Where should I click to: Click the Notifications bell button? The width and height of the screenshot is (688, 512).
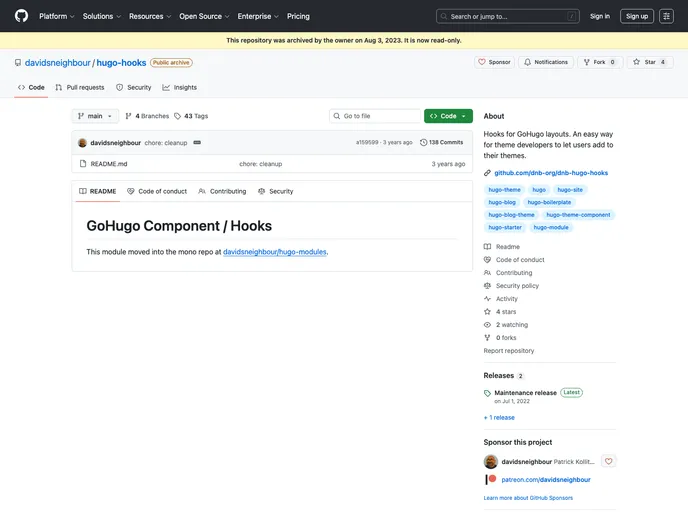click(545, 62)
